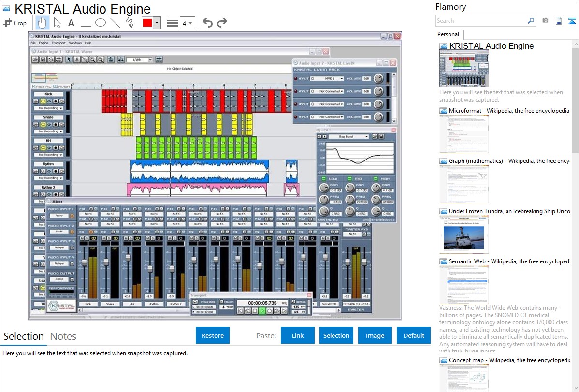Choose the freehand drawing tool
The height and width of the screenshot is (392, 579).
129,23
